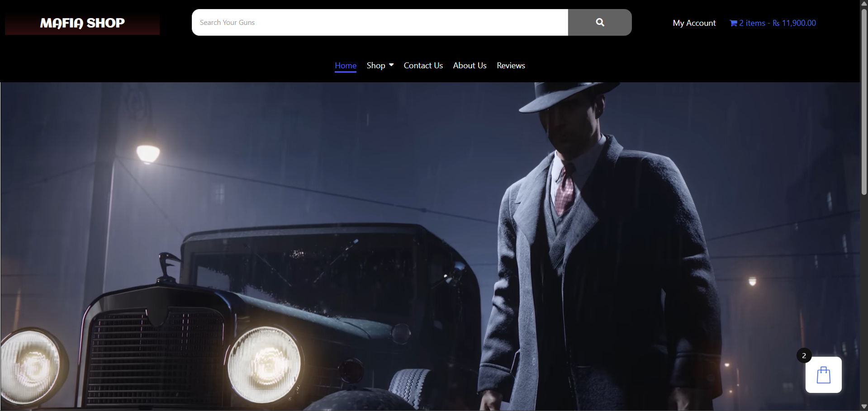The width and height of the screenshot is (868, 411).
Task: Click the hero banner's vintage car headlight
Action: click(264, 364)
